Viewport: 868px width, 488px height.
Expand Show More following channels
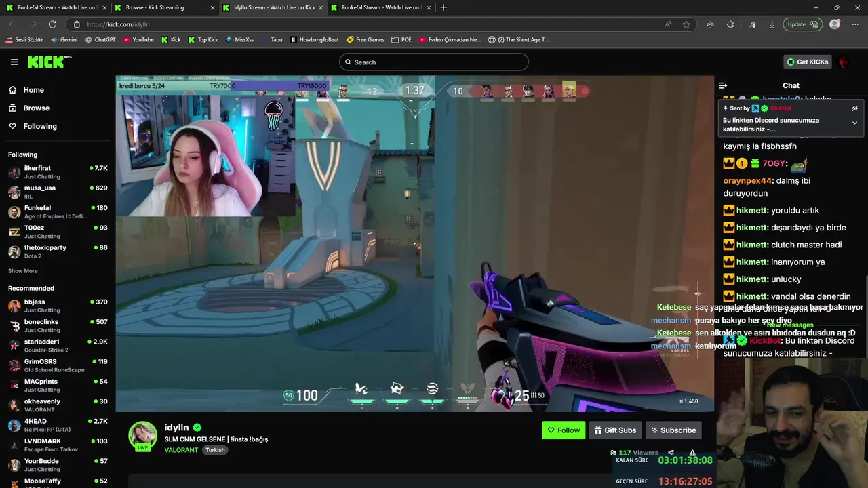(x=23, y=271)
